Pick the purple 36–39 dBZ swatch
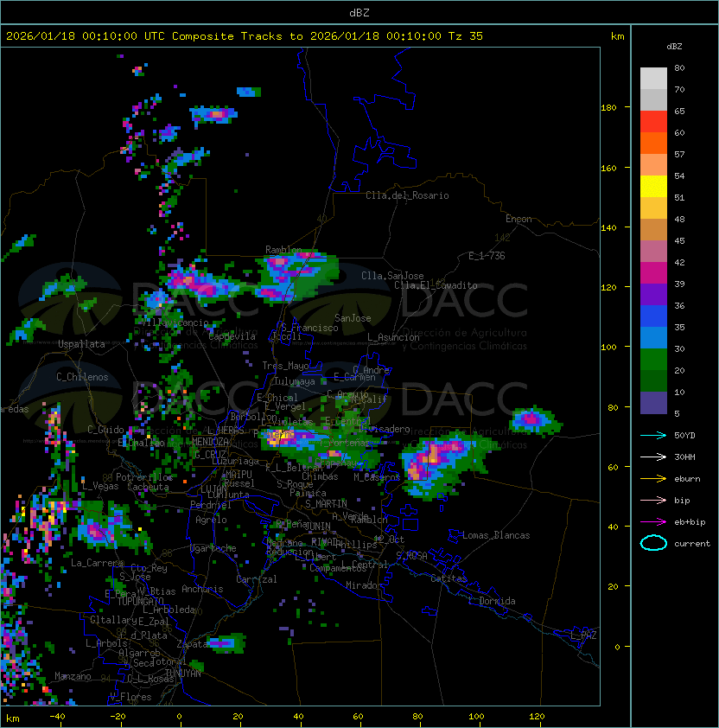This screenshot has height=728, width=719. [653, 294]
